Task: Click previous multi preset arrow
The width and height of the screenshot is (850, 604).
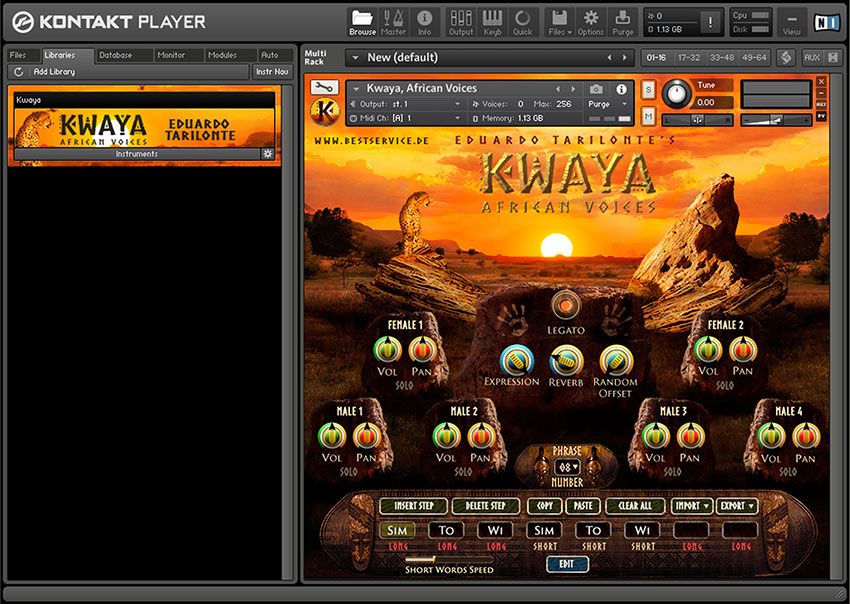Action: (x=609, y=57)
